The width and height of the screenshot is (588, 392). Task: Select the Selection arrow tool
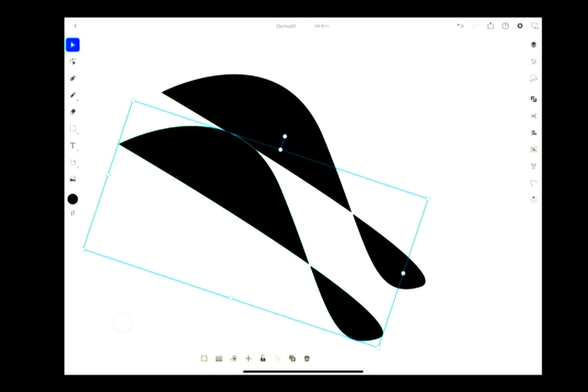72,45
